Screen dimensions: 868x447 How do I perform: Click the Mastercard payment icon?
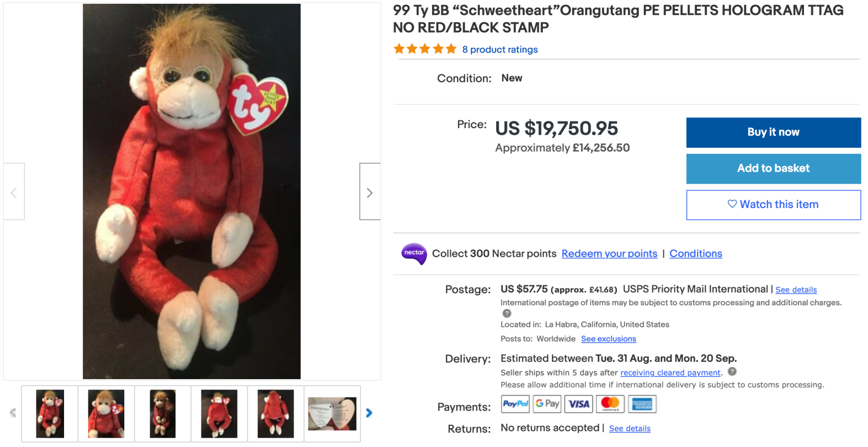[x=610, y=404]
